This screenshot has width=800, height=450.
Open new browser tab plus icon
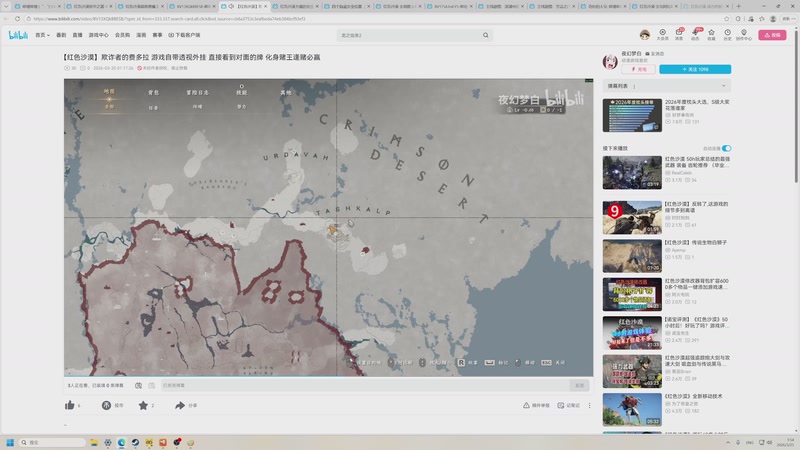click(x=738, y=6)
